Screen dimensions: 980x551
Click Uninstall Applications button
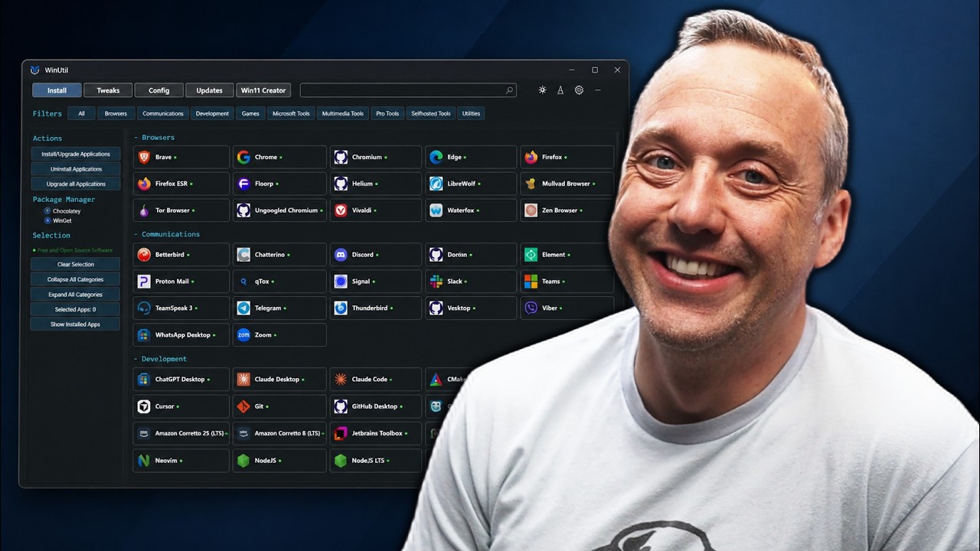tap(76, 169)
